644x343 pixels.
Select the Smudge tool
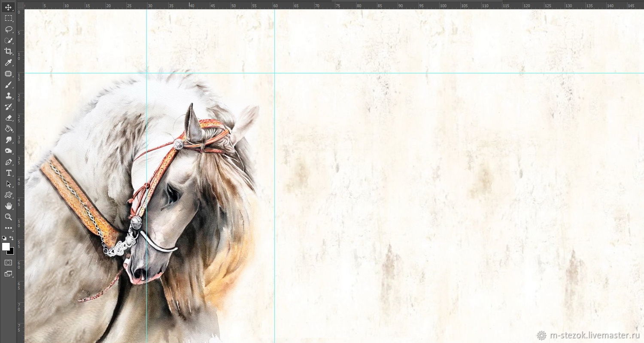pos(8,140)
